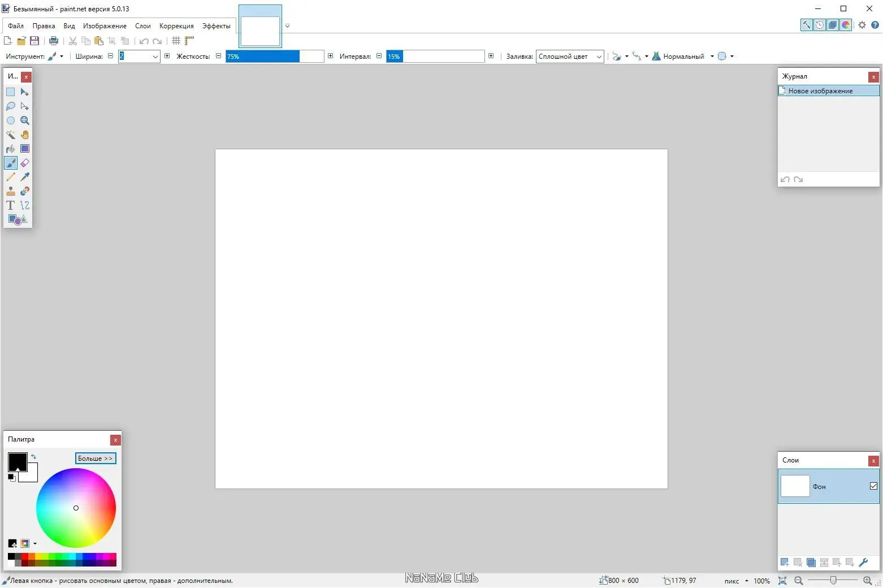Select the Eraser tool

tap(25, 163)
